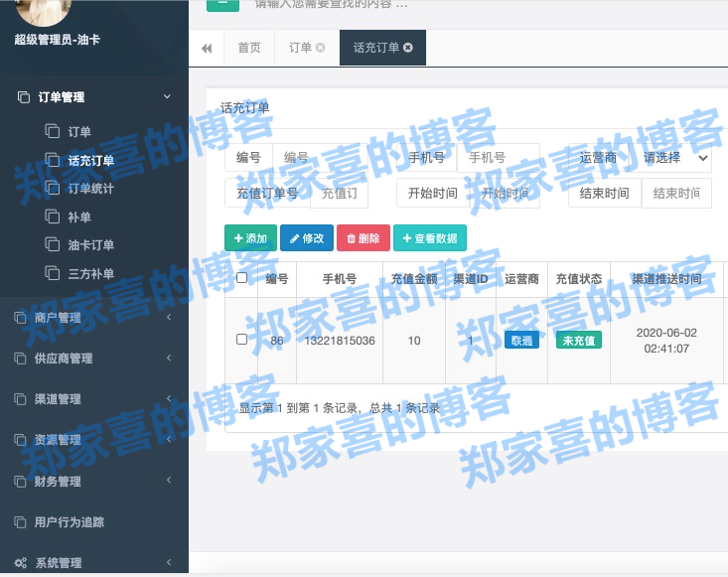
Task: Click the 运营商 column header
Action: [x=521, y=279]
